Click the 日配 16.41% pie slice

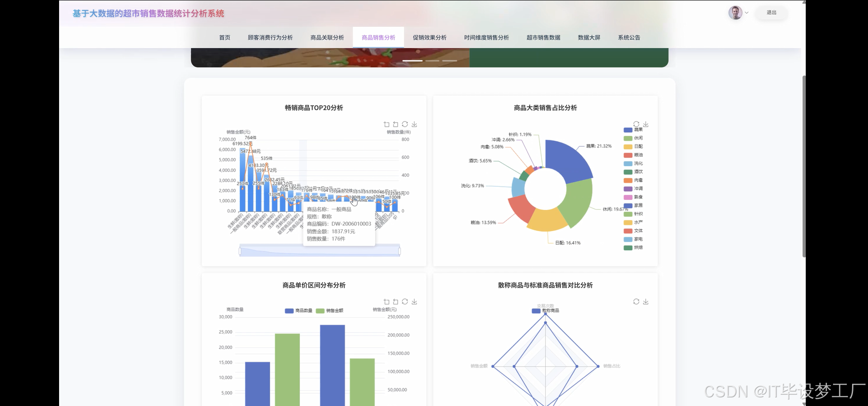pos(547,220)
